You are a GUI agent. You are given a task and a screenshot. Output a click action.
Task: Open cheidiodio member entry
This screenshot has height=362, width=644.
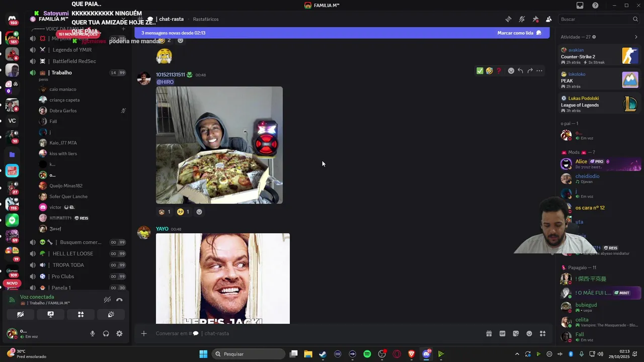pos(600,178)
